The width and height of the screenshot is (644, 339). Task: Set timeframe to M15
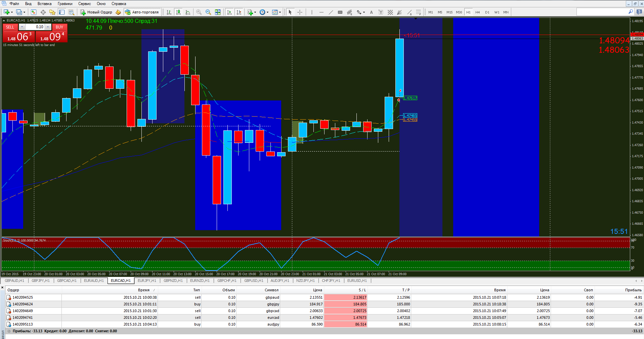[449, 12]
